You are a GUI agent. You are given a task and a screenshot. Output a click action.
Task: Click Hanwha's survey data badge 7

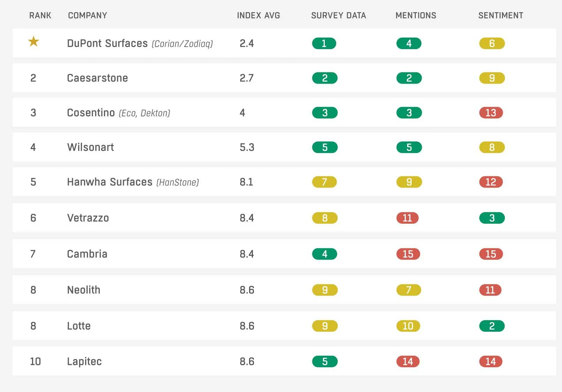[x=324, y=182]
